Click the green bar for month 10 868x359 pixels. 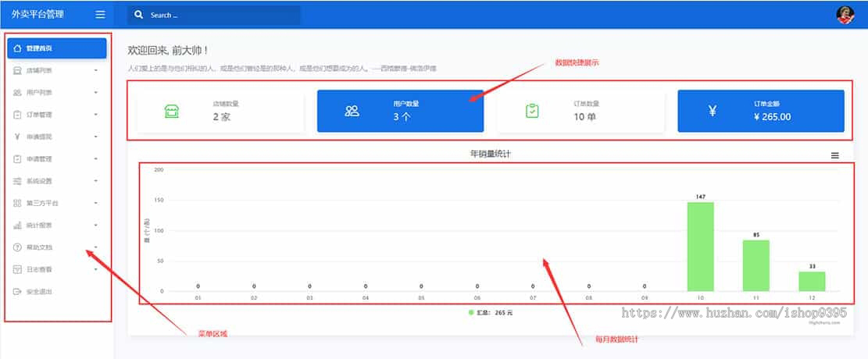[x=700, y=247]
